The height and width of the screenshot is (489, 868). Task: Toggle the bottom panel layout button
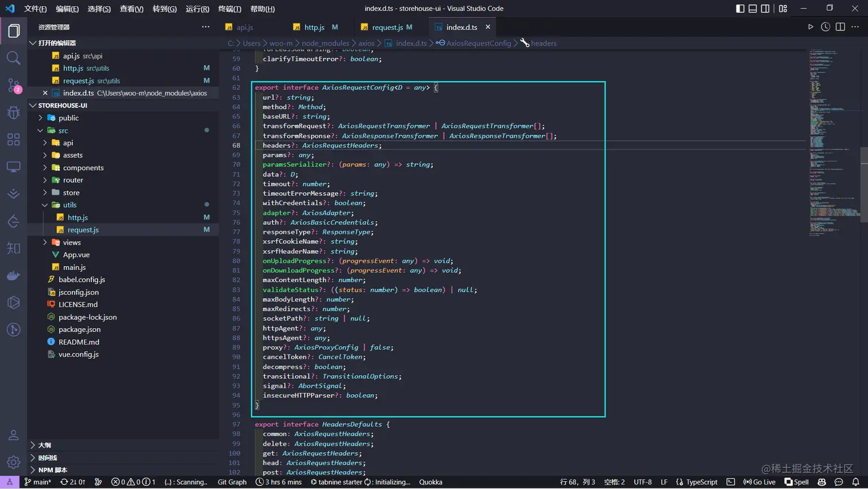click(x=753, y=9)
